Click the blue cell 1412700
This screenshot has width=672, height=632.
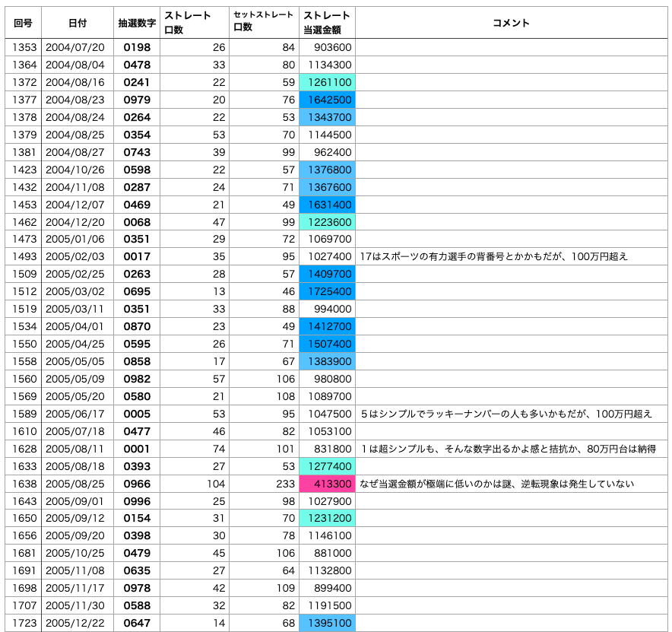point(327,327)
